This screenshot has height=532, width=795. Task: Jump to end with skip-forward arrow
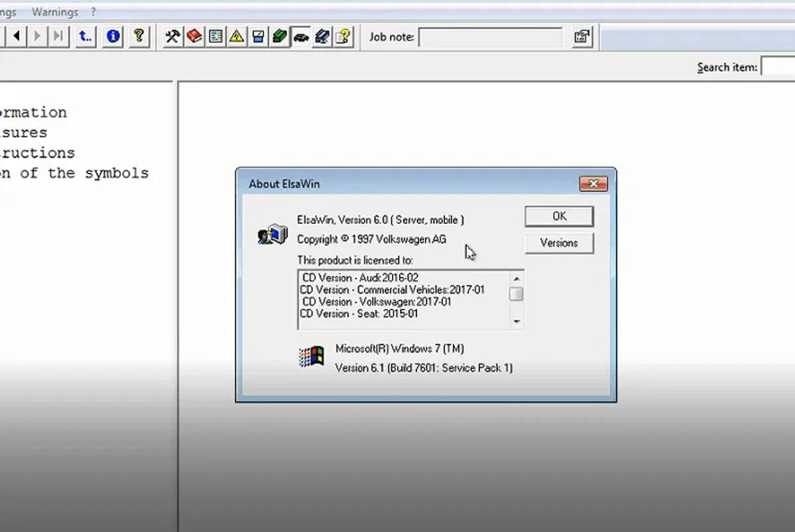point(58,36)
